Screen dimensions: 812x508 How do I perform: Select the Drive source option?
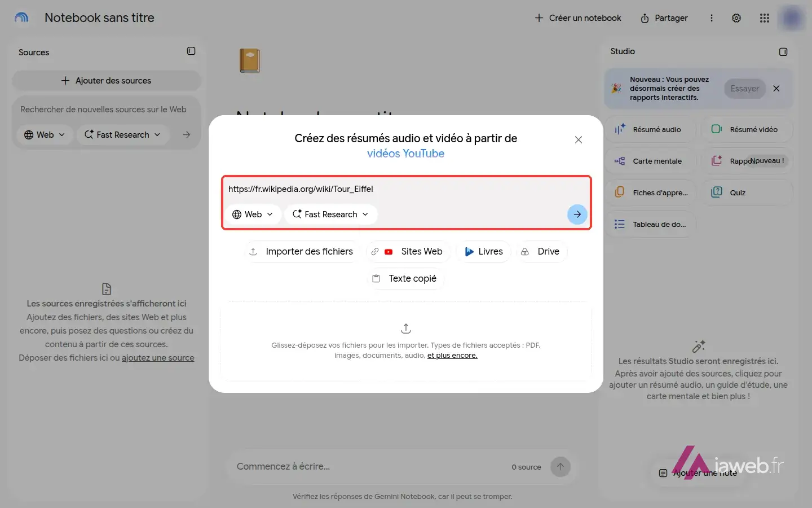tap(541, 252)
